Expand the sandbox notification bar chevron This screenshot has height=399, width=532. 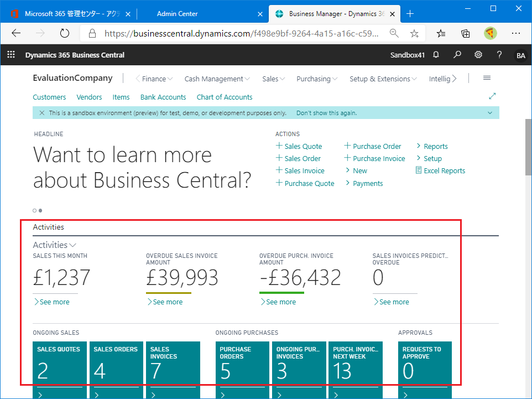(x=489, y=113)
